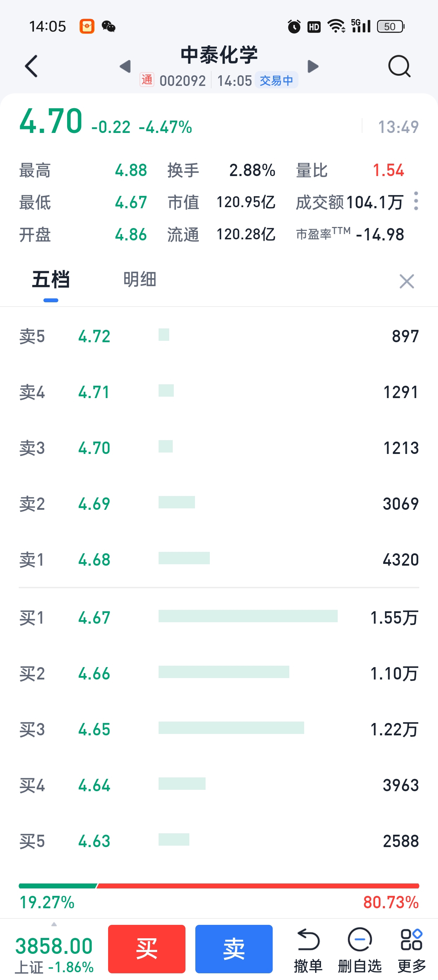This screenshot has height=980, width=438.
Task: Open the search magnifier icon
Action: (x=399, y=66)
